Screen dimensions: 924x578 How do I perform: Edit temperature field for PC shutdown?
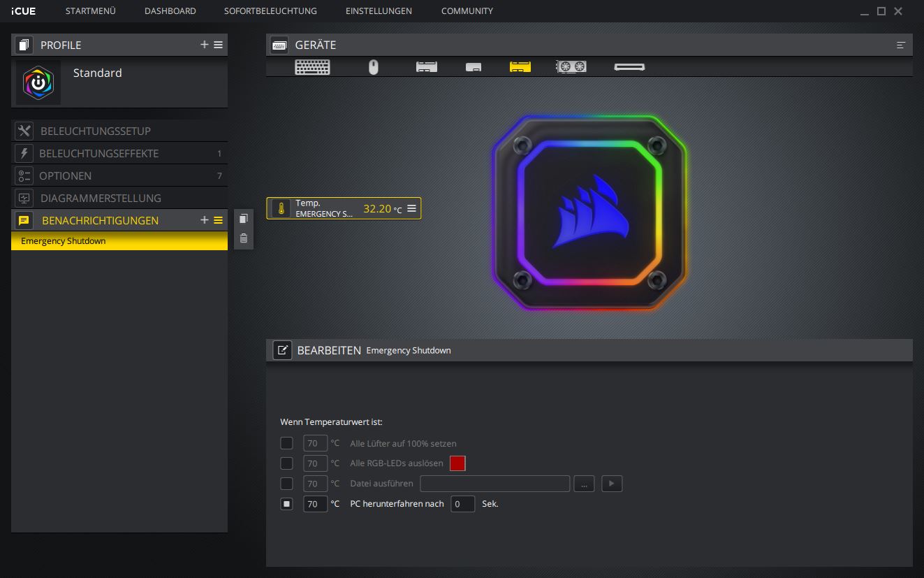(315, 503)
